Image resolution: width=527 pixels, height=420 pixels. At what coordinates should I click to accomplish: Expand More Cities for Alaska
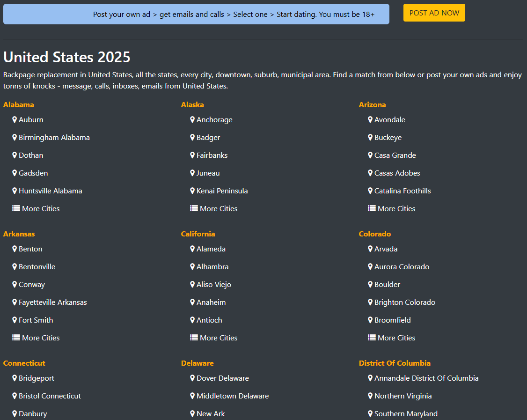pos(218,209)
